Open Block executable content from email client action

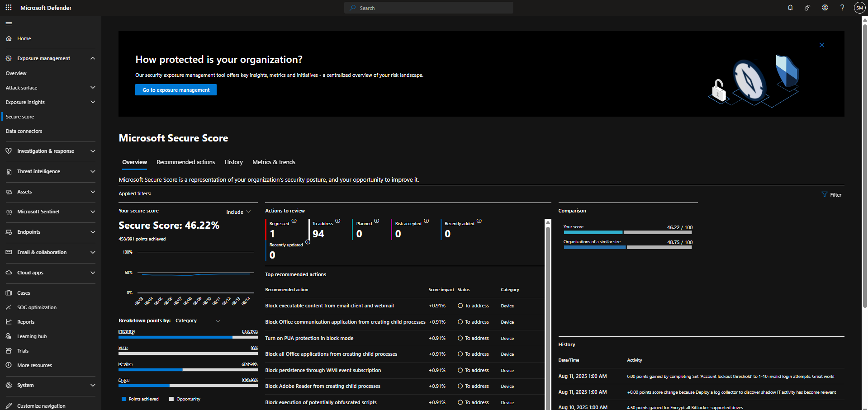coord(329,306)
